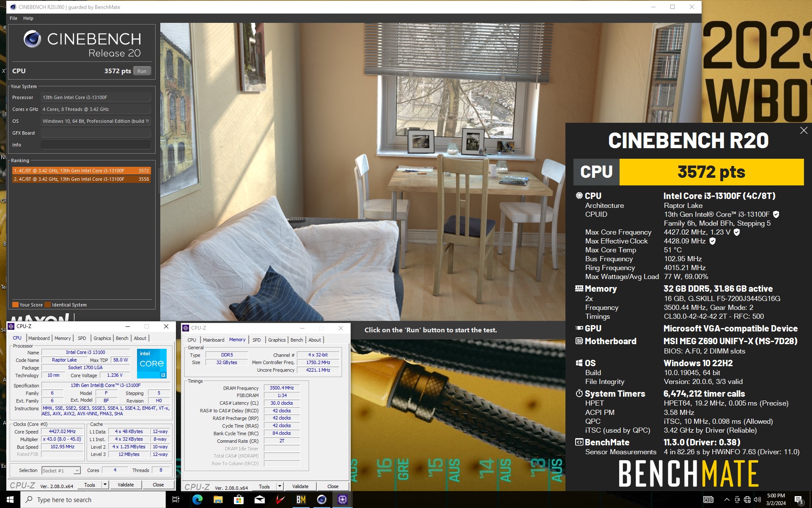Open Bench tab in Memory CPU-Z window
Image resolution: width=812 pixels, height=508 pixels.
point(297,340)
